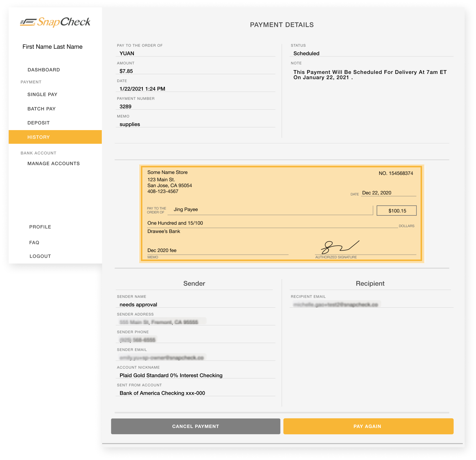Click the SnapCheck logo

click(x=55, y=22)
